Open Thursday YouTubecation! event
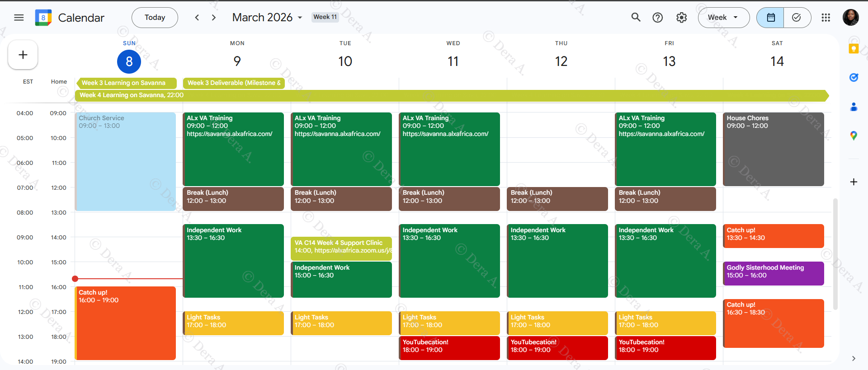868x370 pixels. [557, 348]
